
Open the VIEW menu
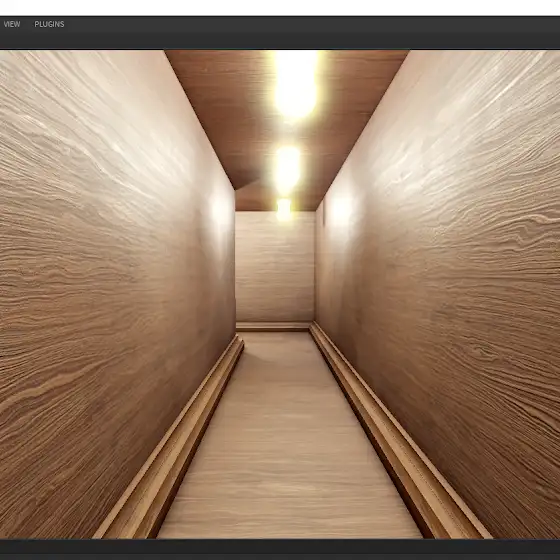[x=11, y=24]
